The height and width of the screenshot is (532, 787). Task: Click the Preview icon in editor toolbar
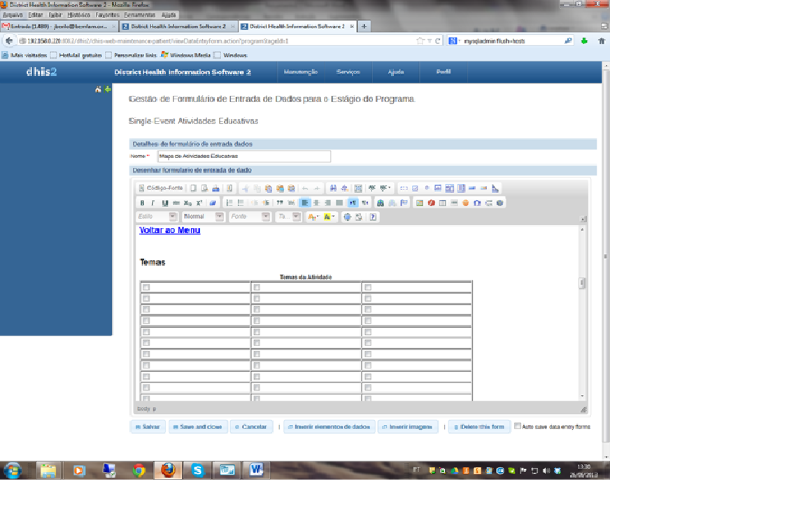204,189
